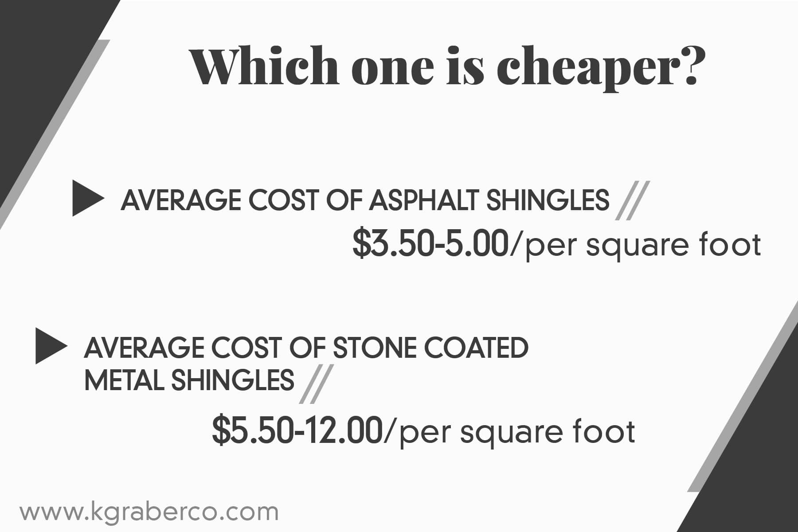
Task: Open the www.kgraberco.com website link
Action: (149, 512)
